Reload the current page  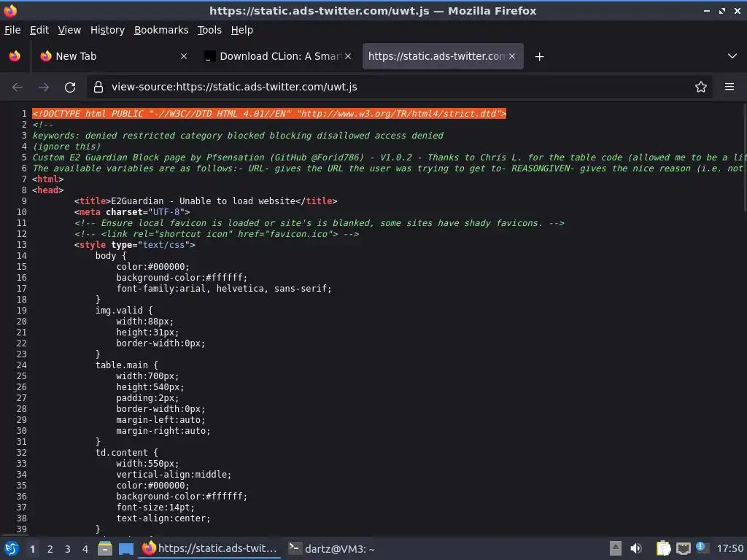pos(70,87)
